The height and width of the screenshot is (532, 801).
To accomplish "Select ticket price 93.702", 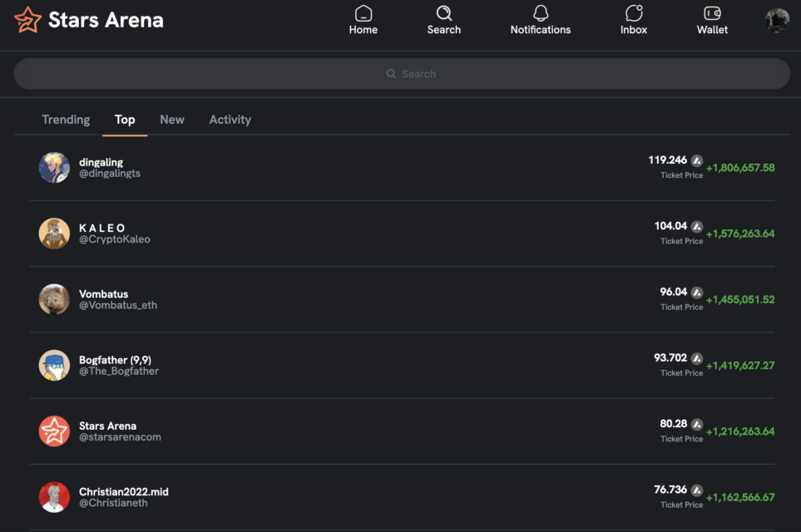I will click(x=670, y=358).
